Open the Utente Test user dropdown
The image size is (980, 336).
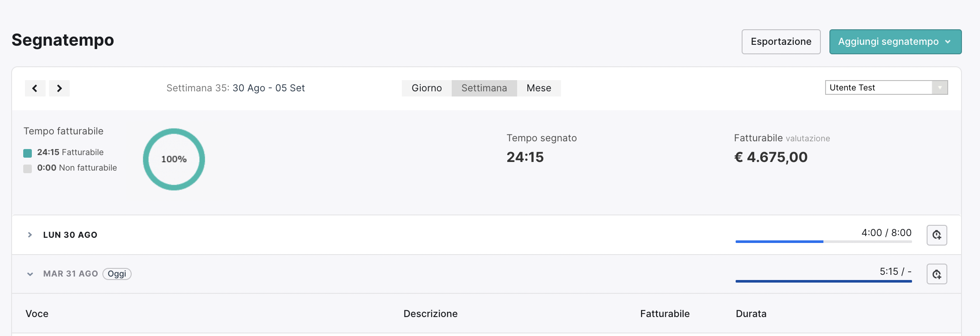[886, 87]
